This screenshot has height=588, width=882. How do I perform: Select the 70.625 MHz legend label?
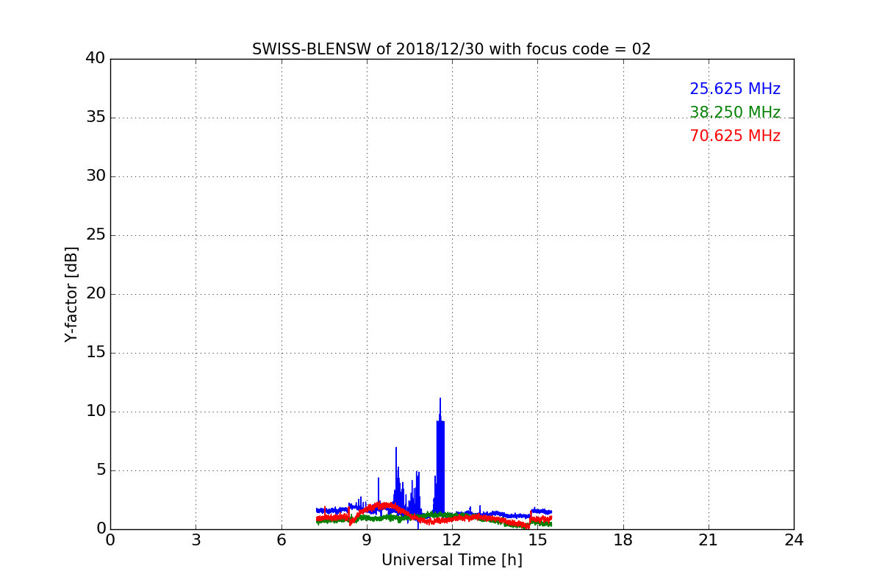point(735,136)
